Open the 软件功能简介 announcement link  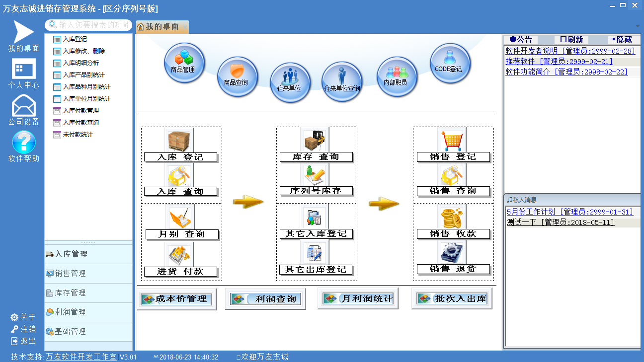click(566, 72)
